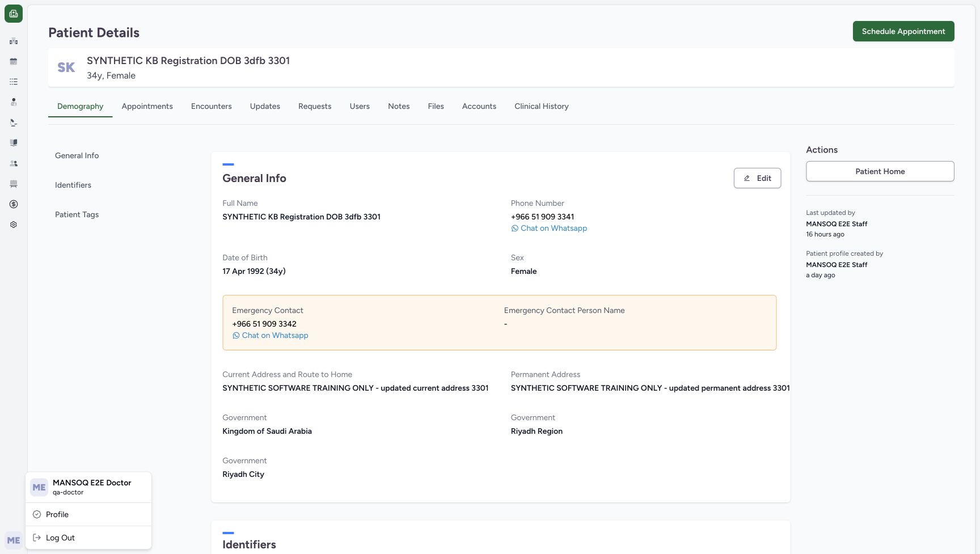The width and height of the screenshot is (980, 554).
Task: Click the Actions panel heading
Action: click(x=822, y=150)
